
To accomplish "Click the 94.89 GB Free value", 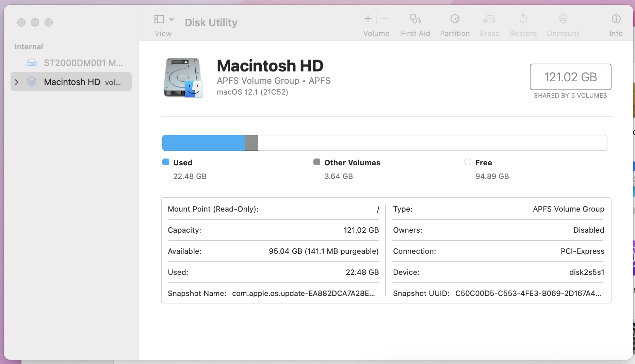I will (492, 176).
